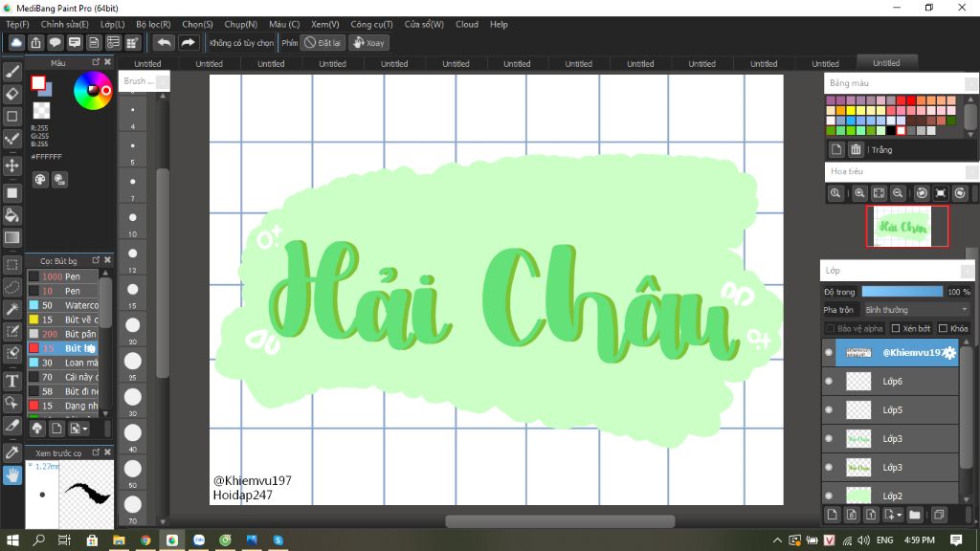This screenshot has width=980, height=551.
Task: Select the Eraser tool
Action: pyautogui.click(x=11, y=94)
